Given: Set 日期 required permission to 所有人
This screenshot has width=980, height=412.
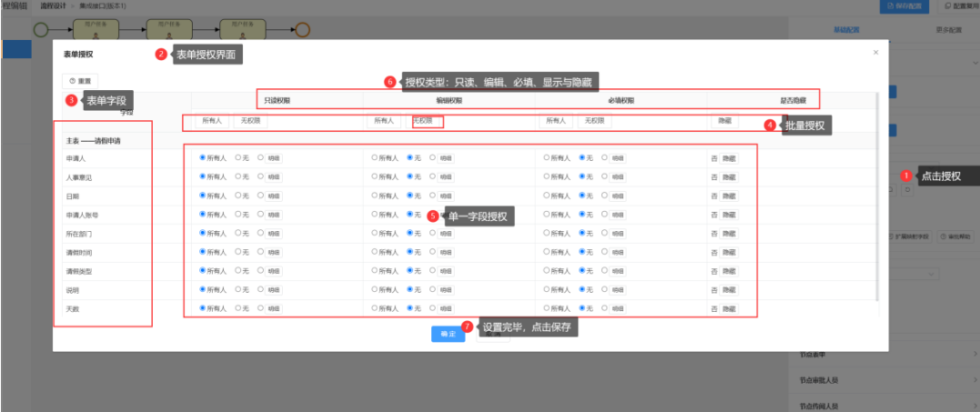Looking at the screenshot, I should (547, 196).
